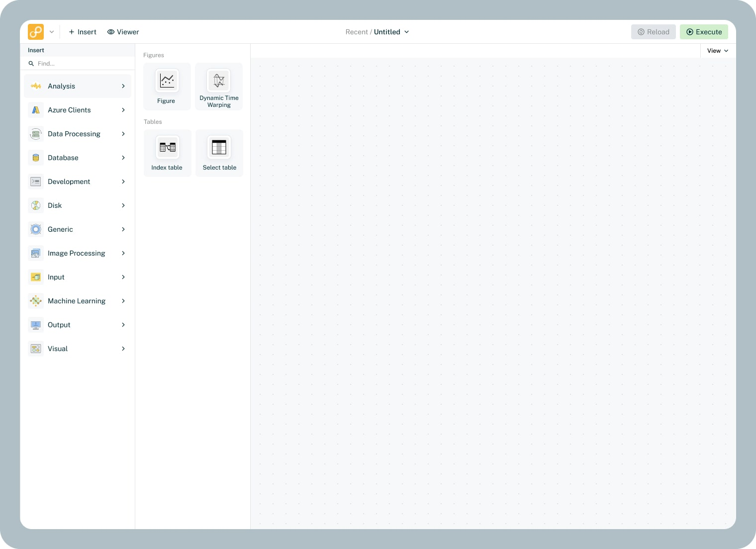Screen dimensions: 756x549
Task: Select the Index table node icon
Action: [168, 147]
